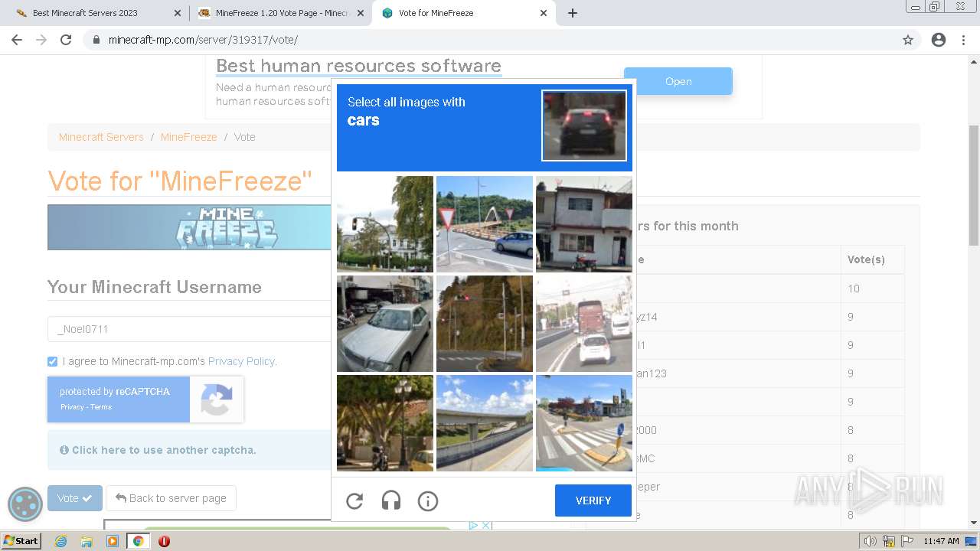980x551 pixels.
Task: Select captcha tile with hillside traffic light
Action: pyautogui.click(x=485, y=324)
